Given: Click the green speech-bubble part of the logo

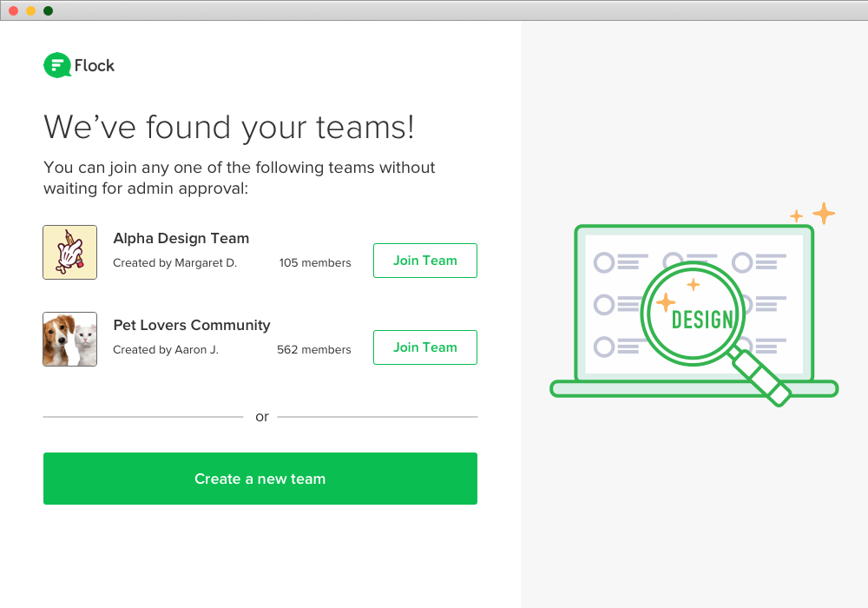Looking at the screenshot, I should [x=56, y=64].
